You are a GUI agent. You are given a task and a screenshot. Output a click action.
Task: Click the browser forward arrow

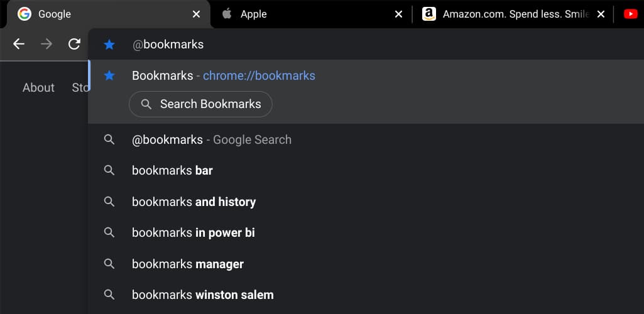pos(46,44)
